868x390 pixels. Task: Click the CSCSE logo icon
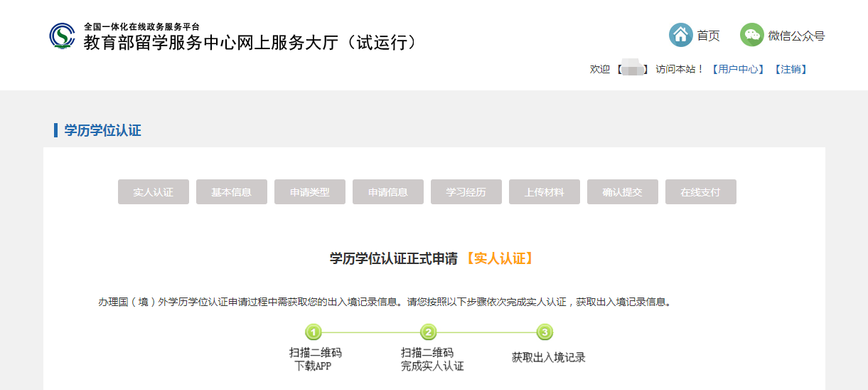click(63, 36)
